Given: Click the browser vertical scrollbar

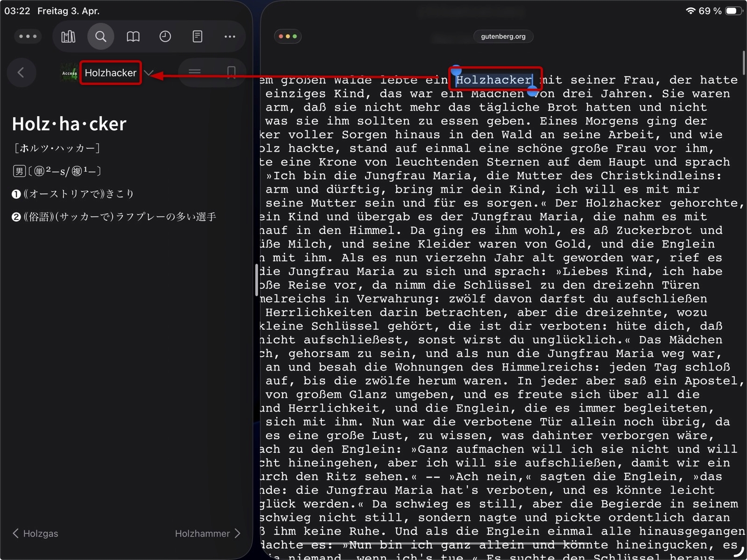Looking at the screenshot, I should [743, 63].
